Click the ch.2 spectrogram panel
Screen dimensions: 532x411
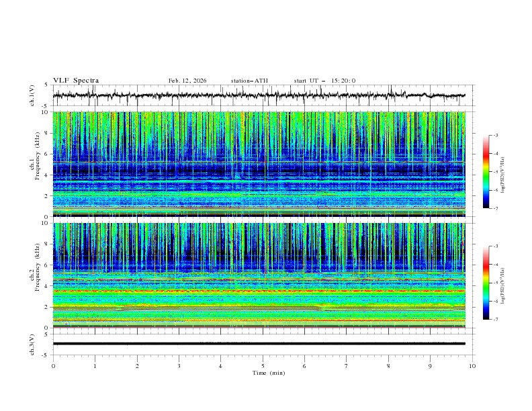pyautogui.click(x=259, y=275)
